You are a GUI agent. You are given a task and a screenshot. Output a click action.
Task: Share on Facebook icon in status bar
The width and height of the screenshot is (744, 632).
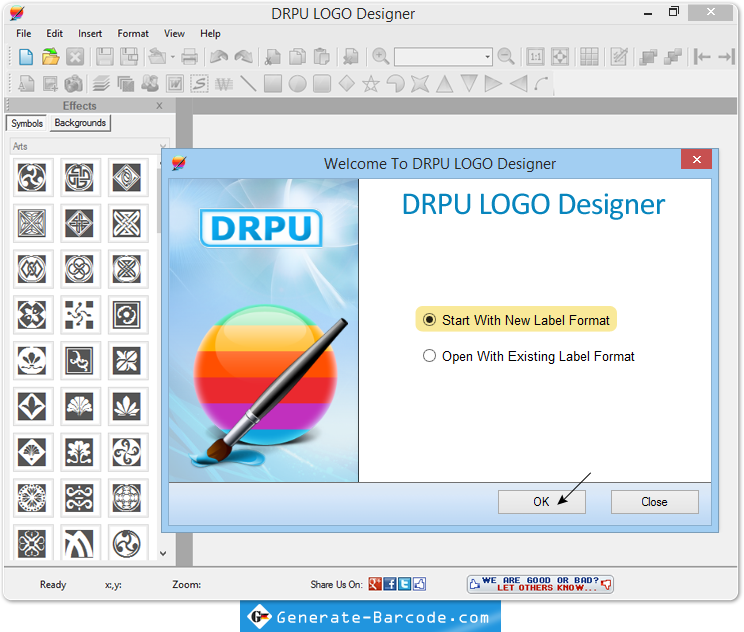(x=390, y=584)
